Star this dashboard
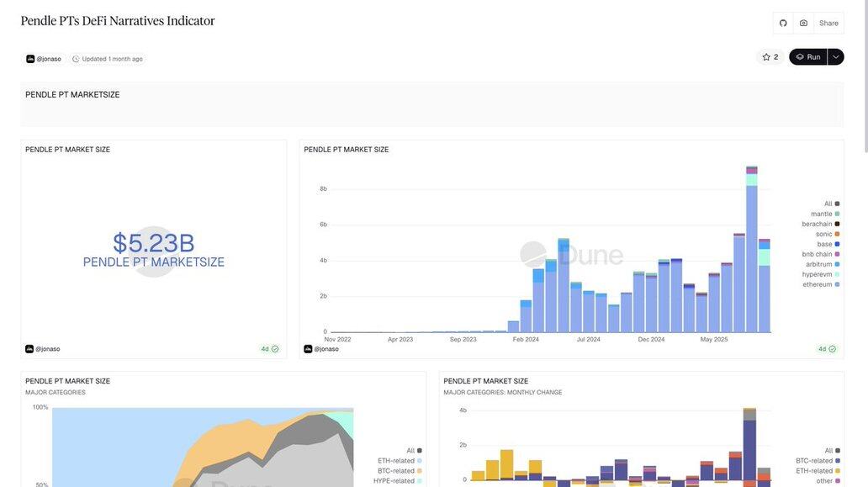The height and width of the screenshot is (487, 868). pos(770,57)
